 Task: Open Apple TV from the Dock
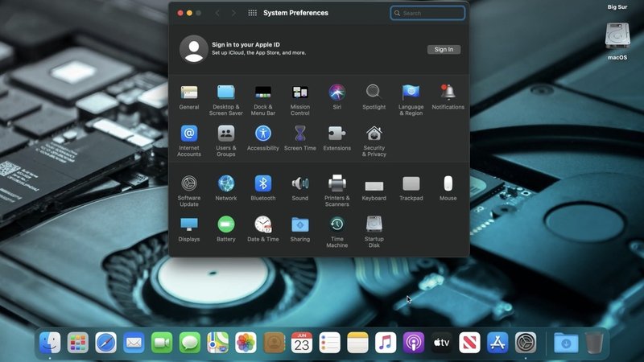(x=441, y=343)
